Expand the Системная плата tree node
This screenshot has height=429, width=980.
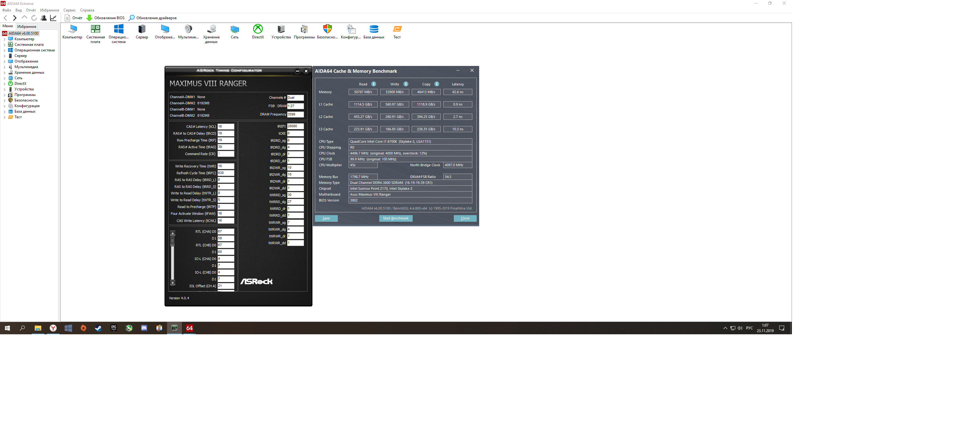5,45
